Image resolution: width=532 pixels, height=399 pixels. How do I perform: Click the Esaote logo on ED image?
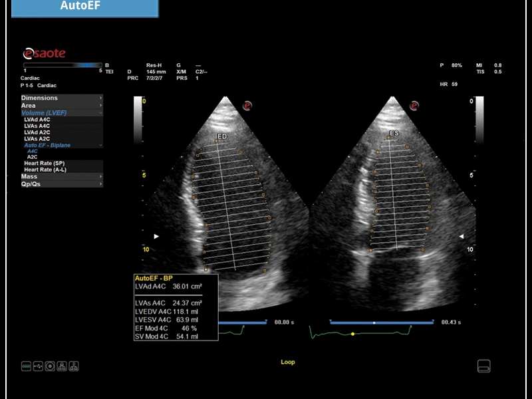[247, 105]
